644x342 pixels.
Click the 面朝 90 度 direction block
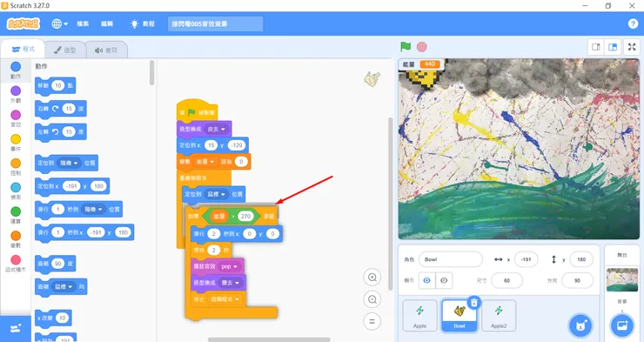click(x=55, y=264)
